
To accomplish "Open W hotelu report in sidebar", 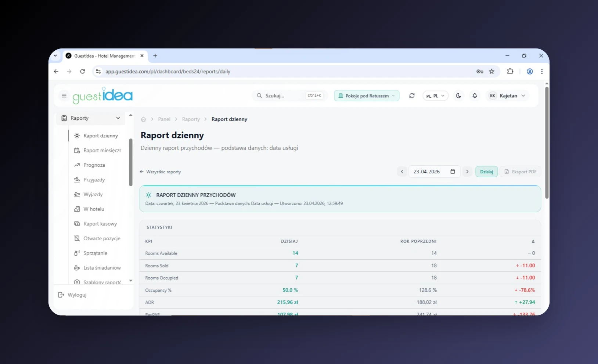I will (x=89, y=209).
